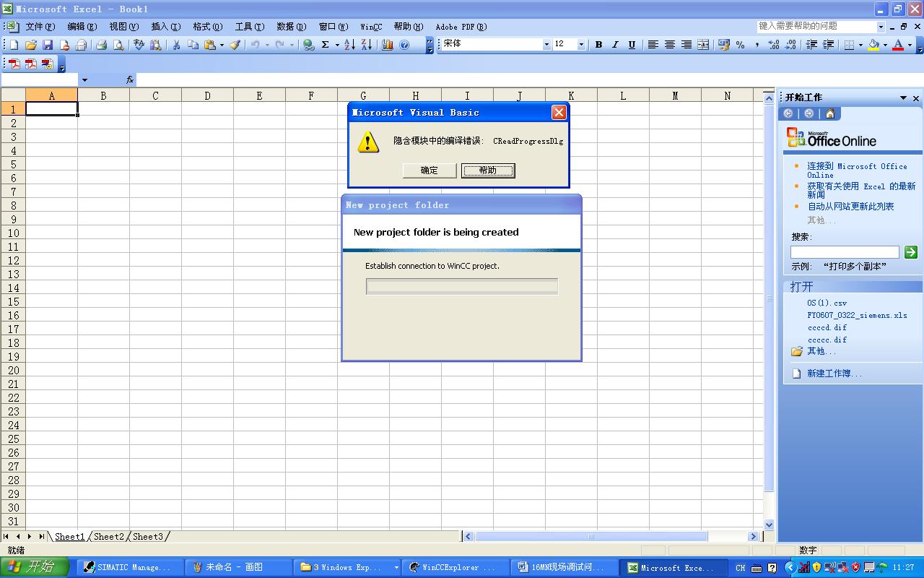Image resolution: width=924 pixels, height=578 pixels.
Task: Apply Bold formatting
Action: pyautogui.click(x=598, y=45)
